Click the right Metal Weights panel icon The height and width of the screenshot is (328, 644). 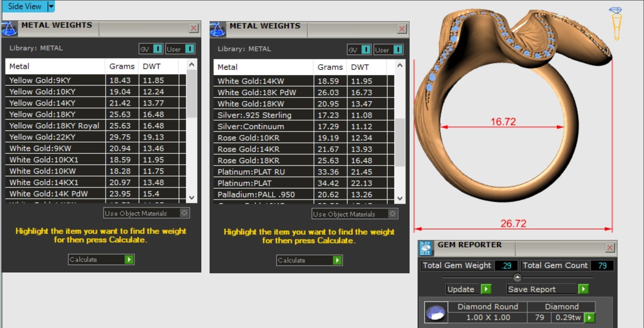(x=217, y=29)
